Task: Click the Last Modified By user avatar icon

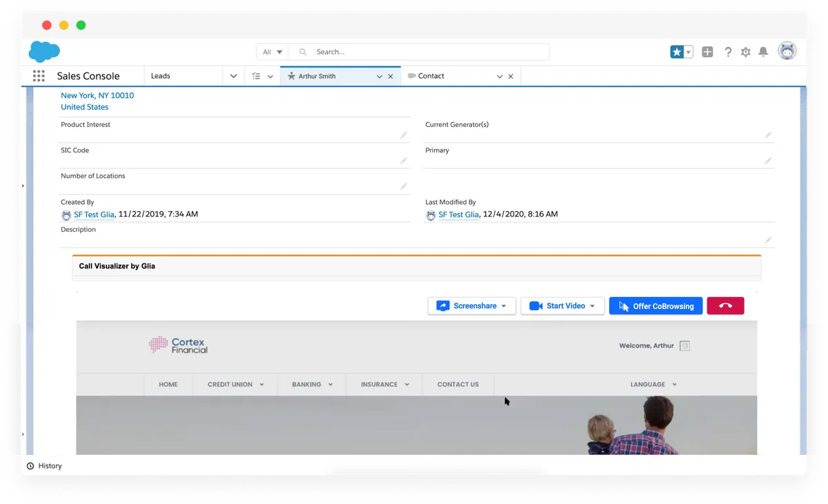Action: [431, 215]
